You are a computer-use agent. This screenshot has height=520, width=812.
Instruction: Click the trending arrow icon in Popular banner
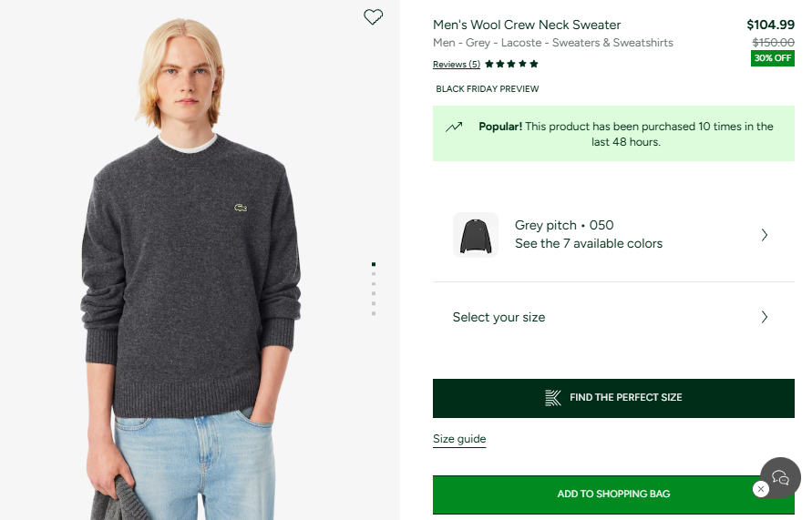[454, 127]
